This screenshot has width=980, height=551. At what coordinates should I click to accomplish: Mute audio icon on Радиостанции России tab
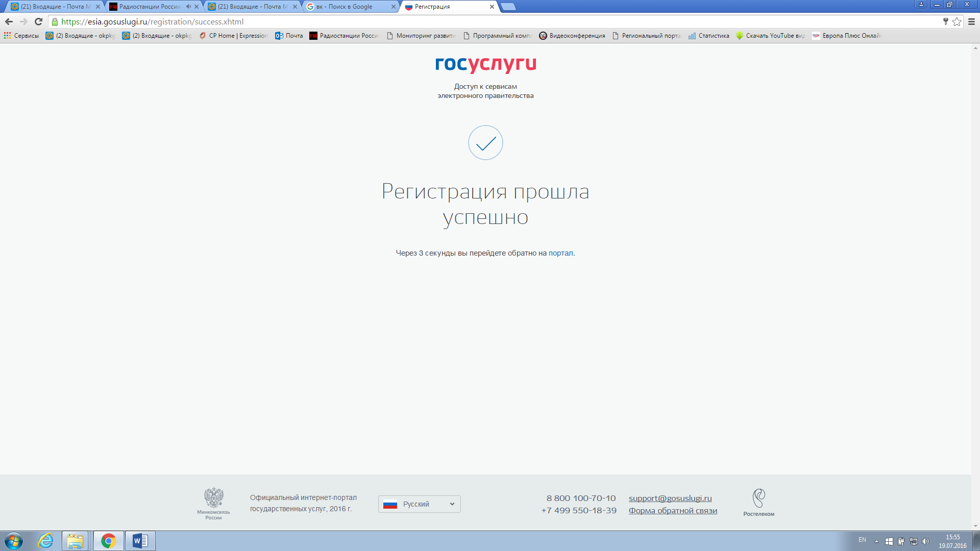tap(188, 7)
